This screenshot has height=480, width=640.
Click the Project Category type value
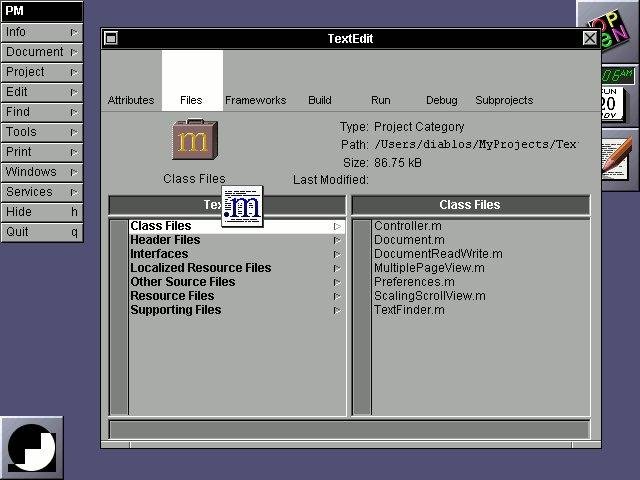pyautogui.click(x=419, y=127)
